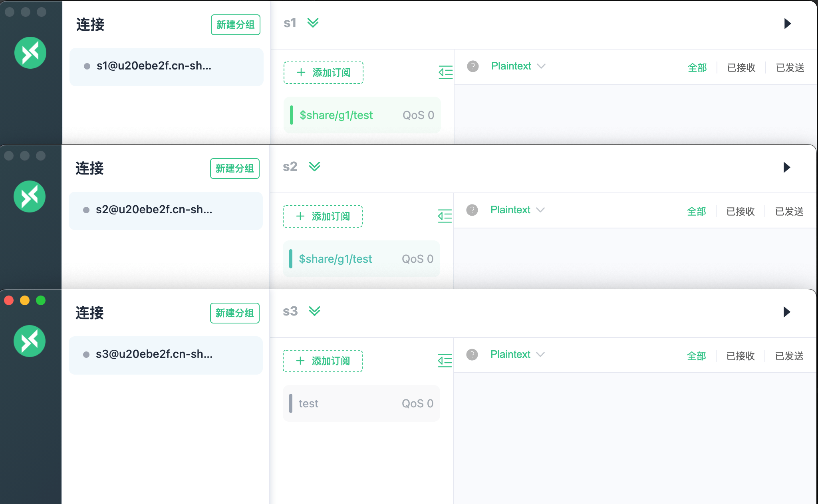Select the 全部 message filter in s2

[x=697, y=211]
